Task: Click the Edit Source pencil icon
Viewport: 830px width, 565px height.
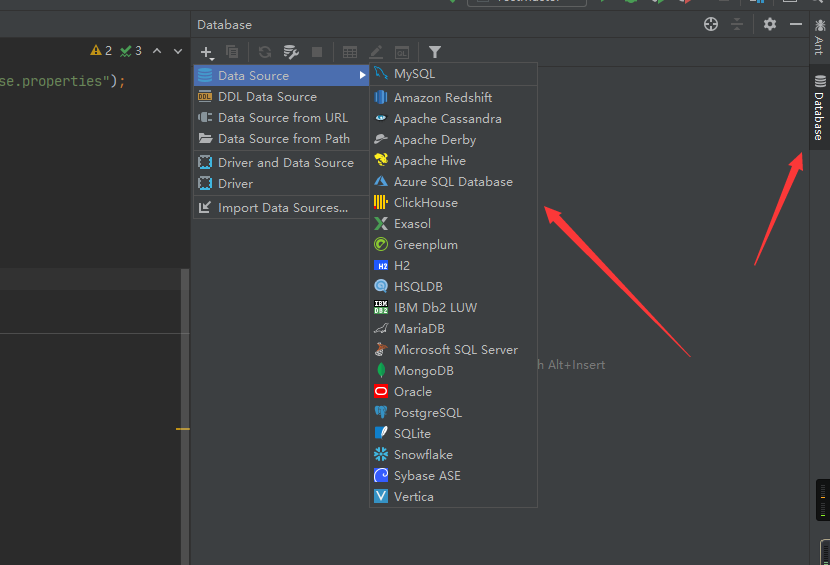Action: tap(376, 52)
